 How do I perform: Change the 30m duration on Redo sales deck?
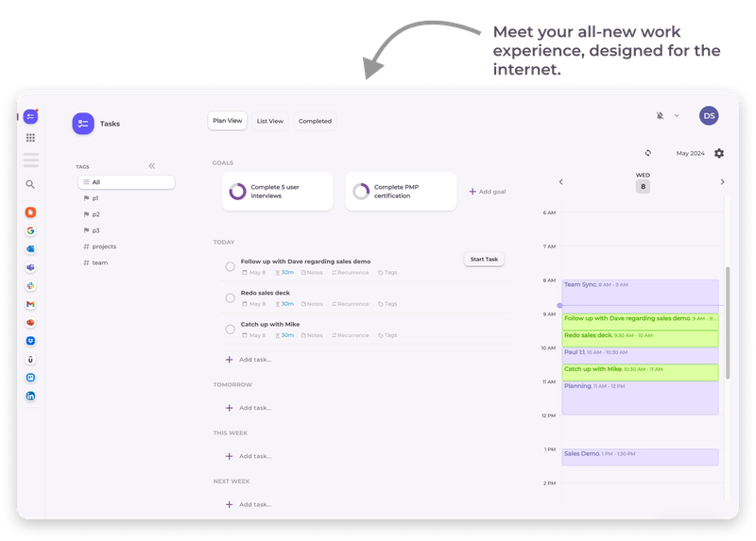284,304
